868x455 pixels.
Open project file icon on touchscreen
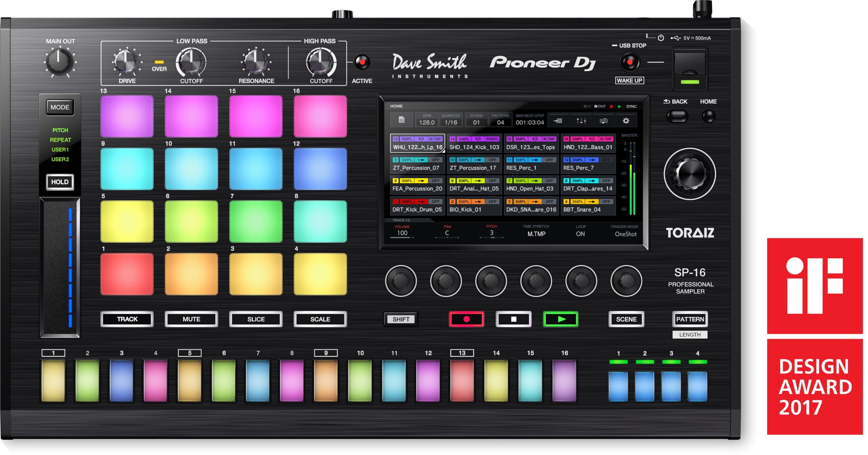401,120
